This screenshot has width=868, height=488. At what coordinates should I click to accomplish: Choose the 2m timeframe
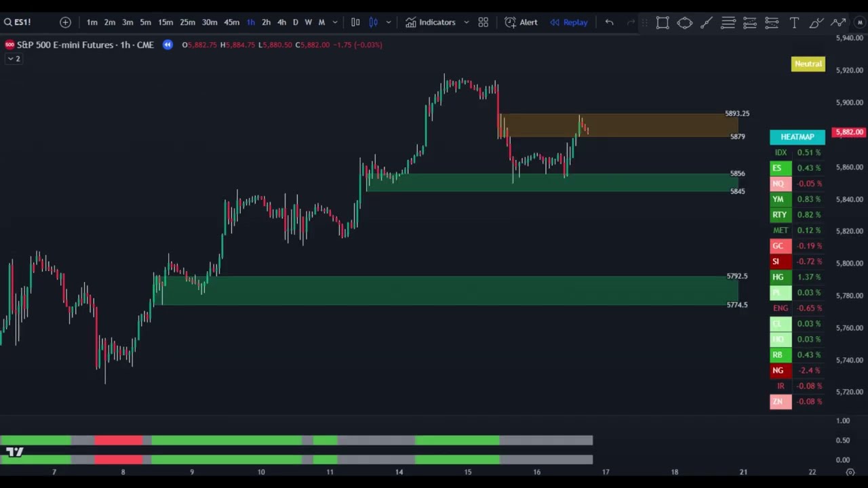tap(109, 22)
